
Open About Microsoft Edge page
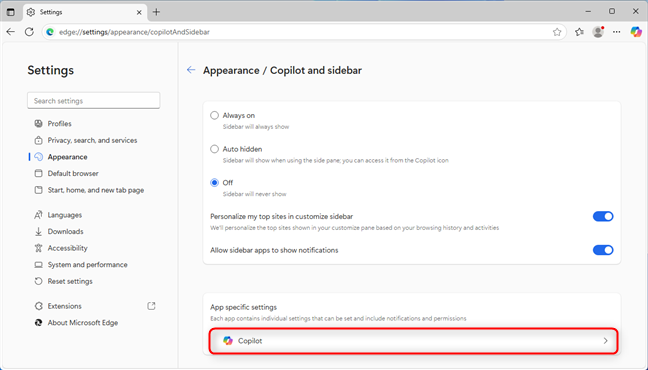(x=83, y=322)
